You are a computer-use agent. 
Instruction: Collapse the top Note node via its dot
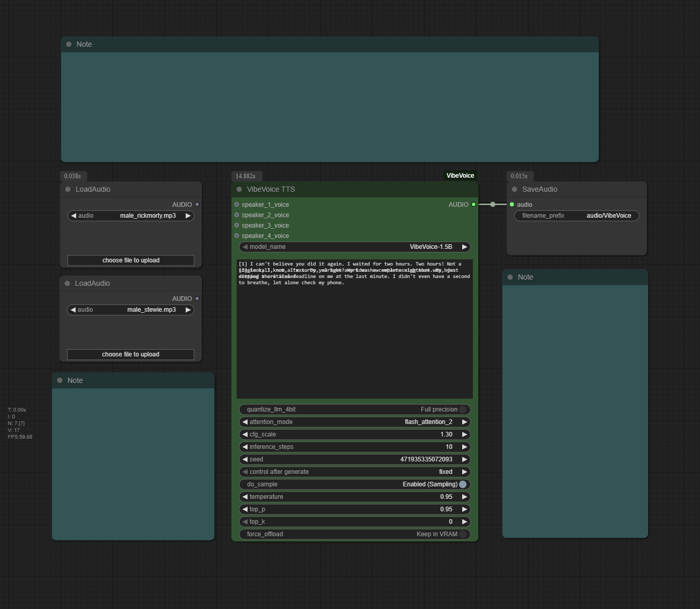(69, 44)
